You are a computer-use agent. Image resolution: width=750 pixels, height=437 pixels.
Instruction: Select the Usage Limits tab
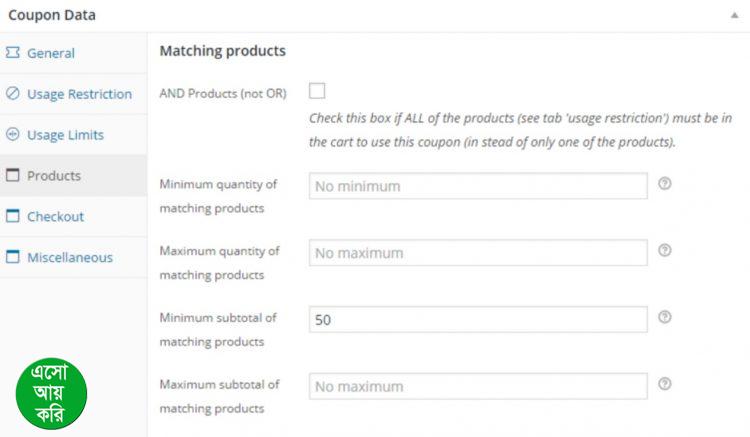click(65, 135)
